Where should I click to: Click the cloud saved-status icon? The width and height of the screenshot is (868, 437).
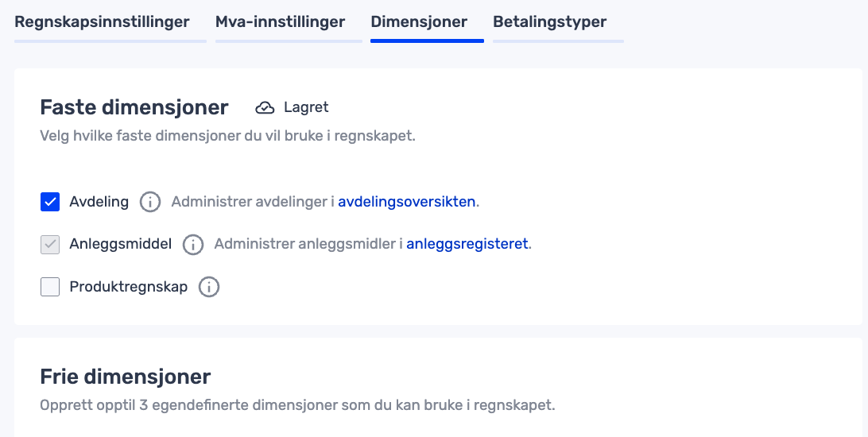pyautogui.click(x=265, y=107)
